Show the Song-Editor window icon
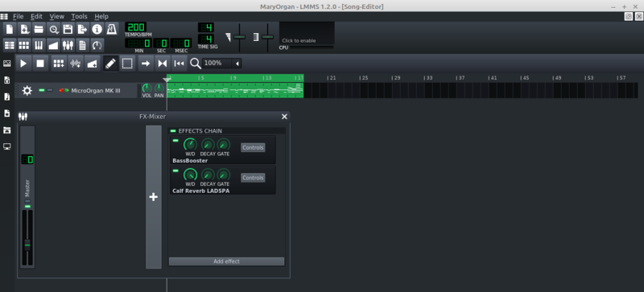Screen dimensions: 644x292 point(10,45)
